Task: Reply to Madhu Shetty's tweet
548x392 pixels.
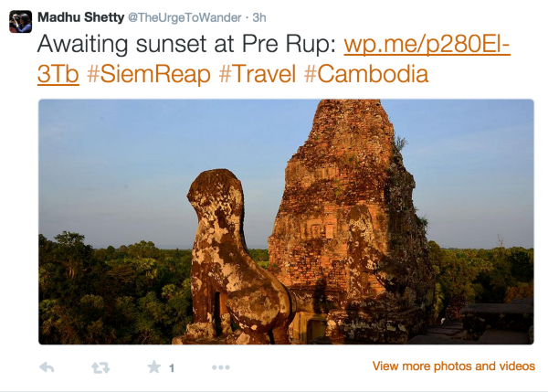Action: coord(47,367)
